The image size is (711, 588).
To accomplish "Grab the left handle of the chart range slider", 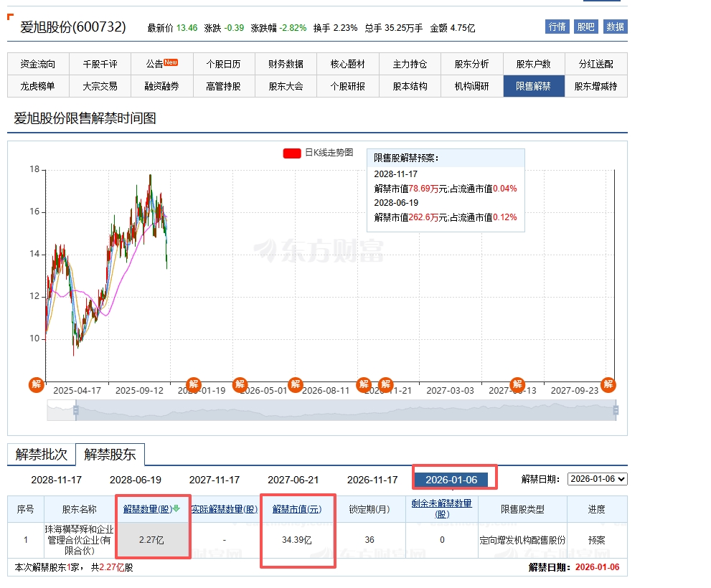I will click(76, 410).
